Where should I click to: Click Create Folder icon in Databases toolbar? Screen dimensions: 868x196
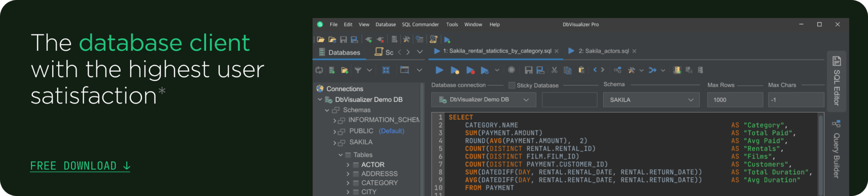(345, 70)
